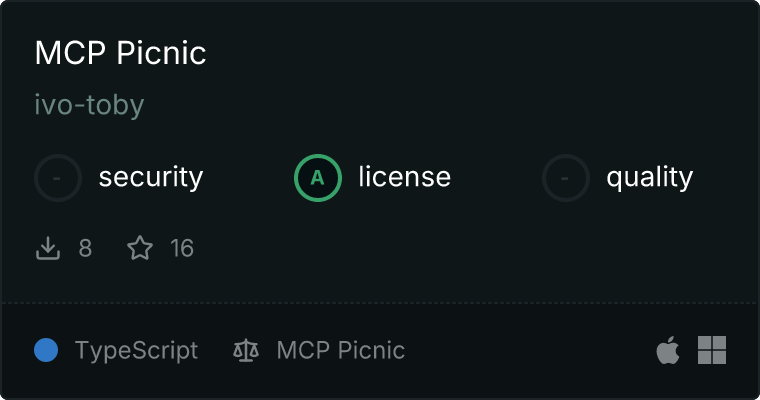Click the license scales icon
The image size is (760, 400).
tap(246, 350)
